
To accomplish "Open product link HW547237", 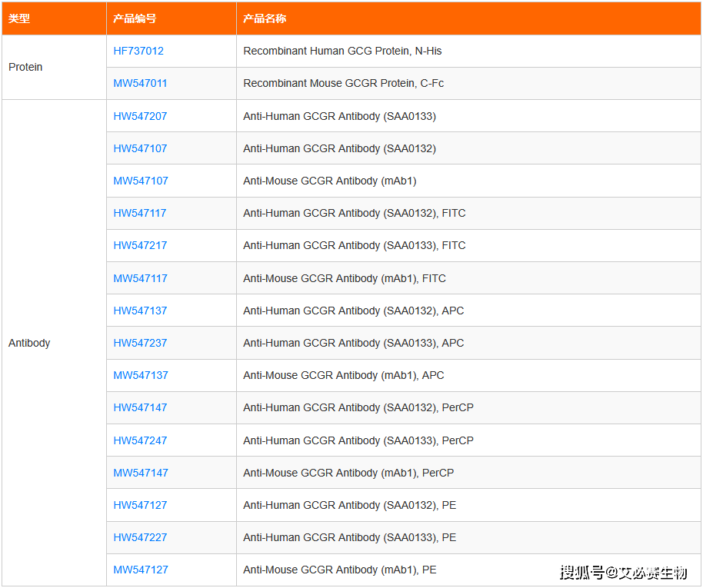I will tap(140, 343).
